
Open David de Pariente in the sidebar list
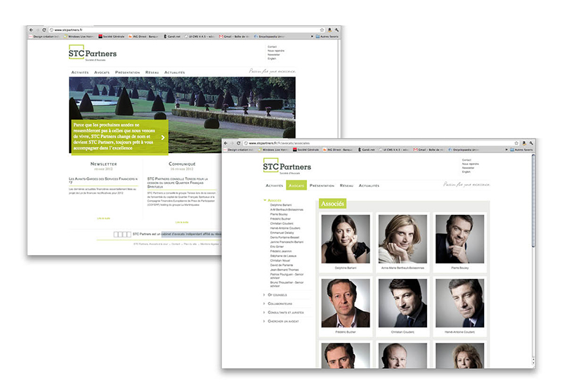coord(282,265)
